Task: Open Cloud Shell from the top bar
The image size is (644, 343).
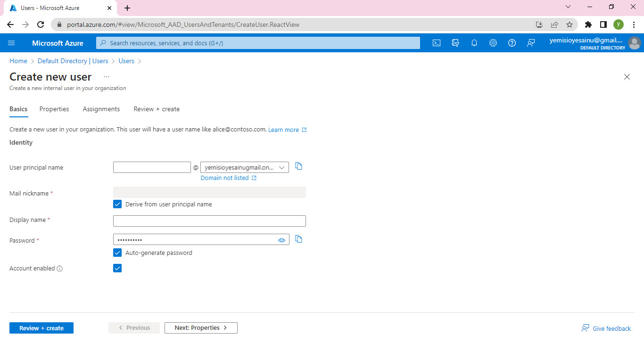Action: point(437,43)
